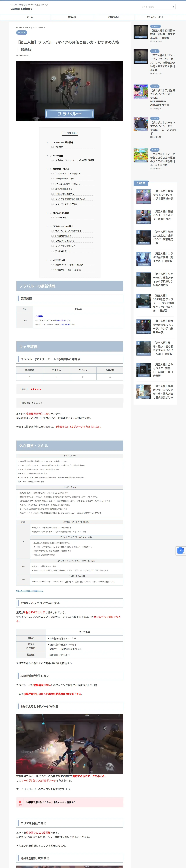Image resolution: width=186 pixels, height=868 pixels.
Task: Jump to 追う相手を選ぼう in contents
Action: tap(62, 251)
